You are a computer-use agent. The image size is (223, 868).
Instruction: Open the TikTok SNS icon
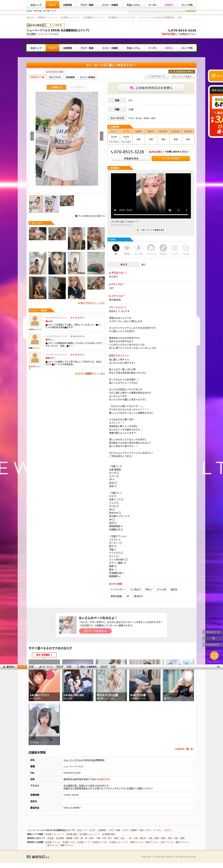(x=163, y=248)
